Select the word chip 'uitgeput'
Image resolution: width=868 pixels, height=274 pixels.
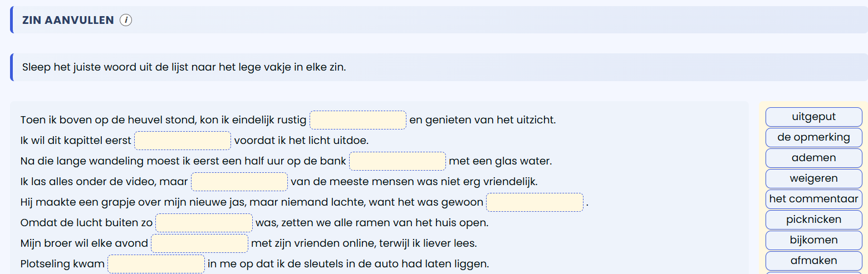point(813,117)
